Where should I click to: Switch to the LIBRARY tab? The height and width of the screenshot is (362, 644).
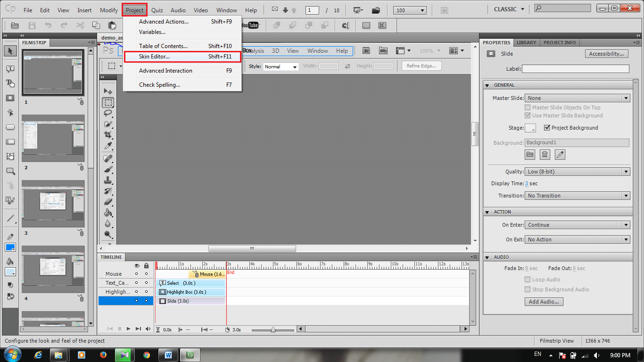point(526,42)
